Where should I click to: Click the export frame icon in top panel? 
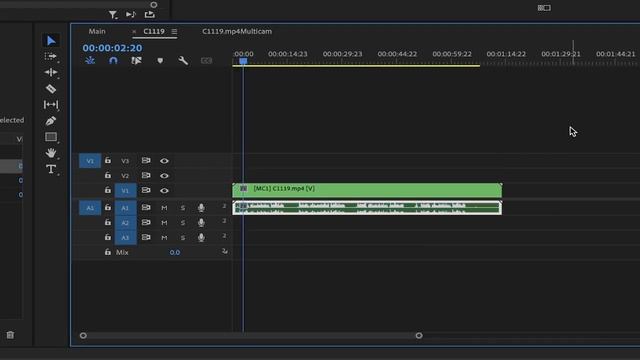[150, 14]
